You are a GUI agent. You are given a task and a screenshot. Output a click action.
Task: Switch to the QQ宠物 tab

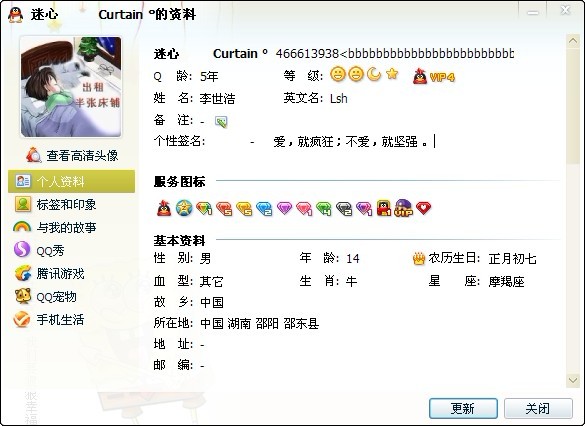71,297
